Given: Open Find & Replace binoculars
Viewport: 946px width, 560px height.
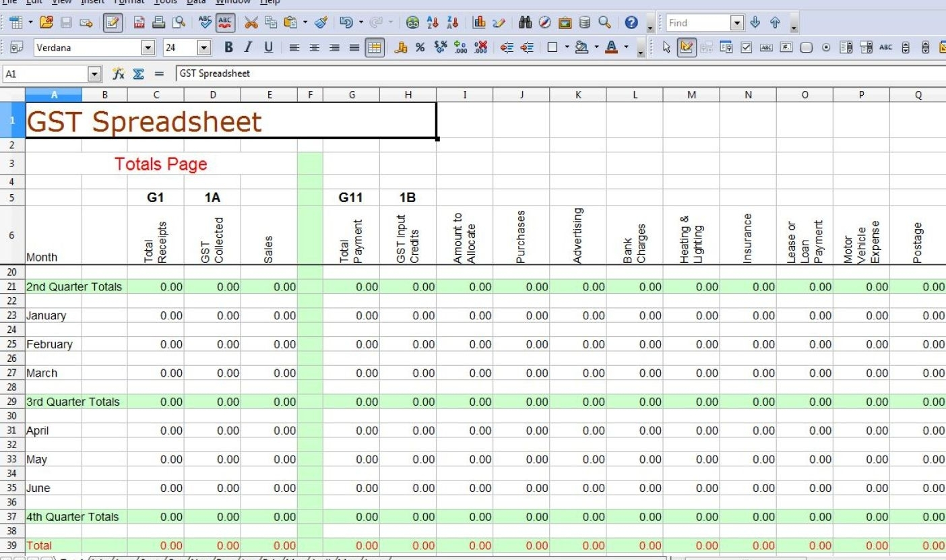Looking at the screenshot, I should (526, 23).
